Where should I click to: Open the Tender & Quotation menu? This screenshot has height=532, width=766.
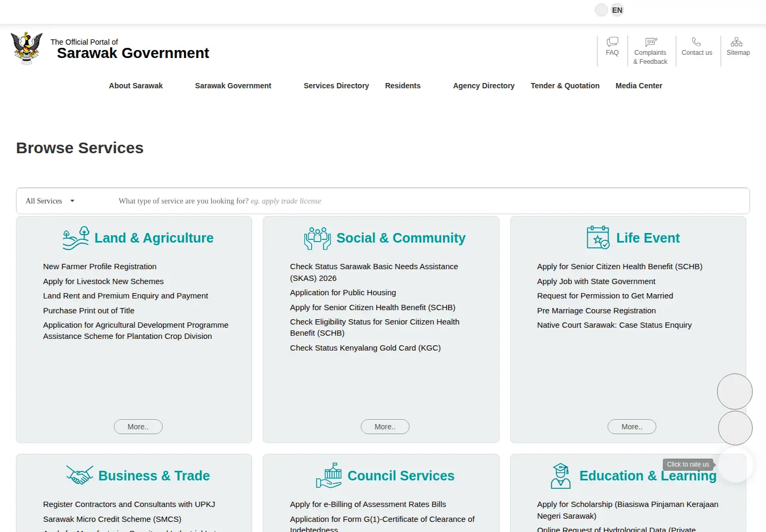click(565, 86)
